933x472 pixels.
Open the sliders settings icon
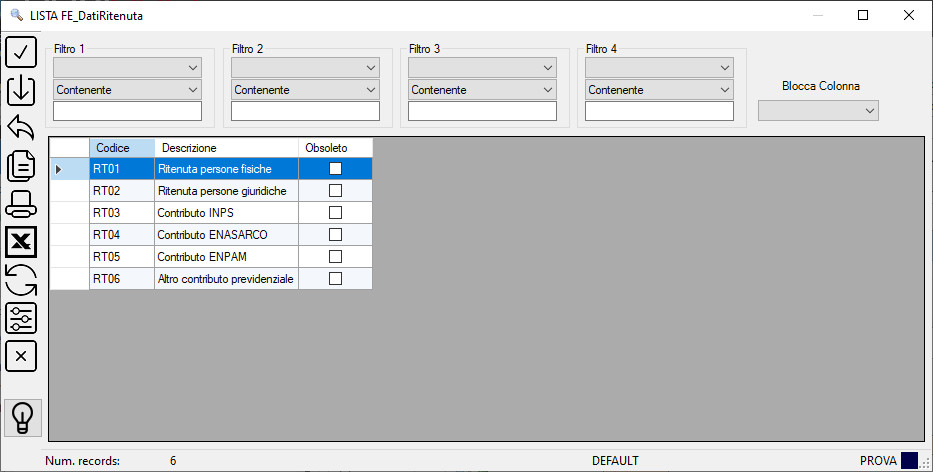(21, 318)
